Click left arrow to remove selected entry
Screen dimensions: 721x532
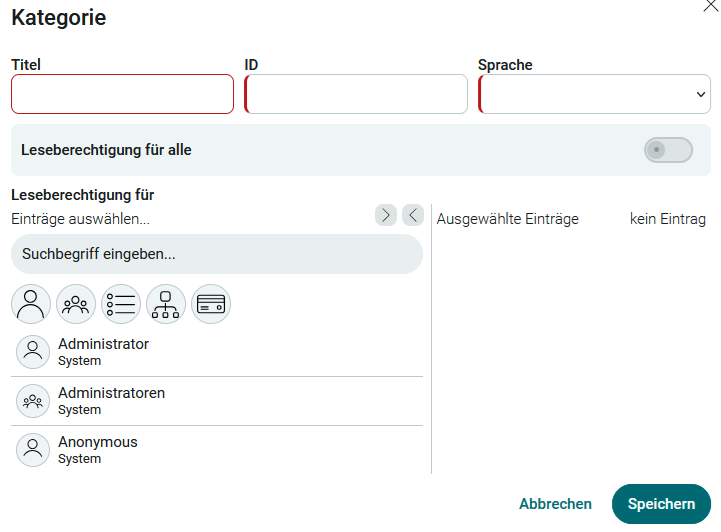413,215
